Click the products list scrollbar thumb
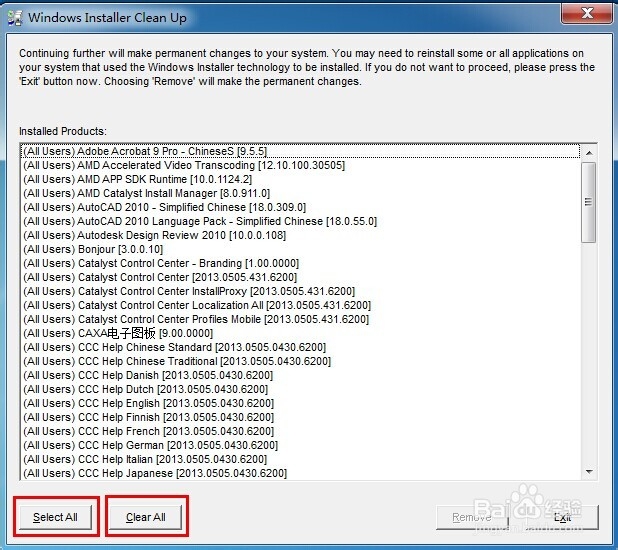 coord(589,202)
